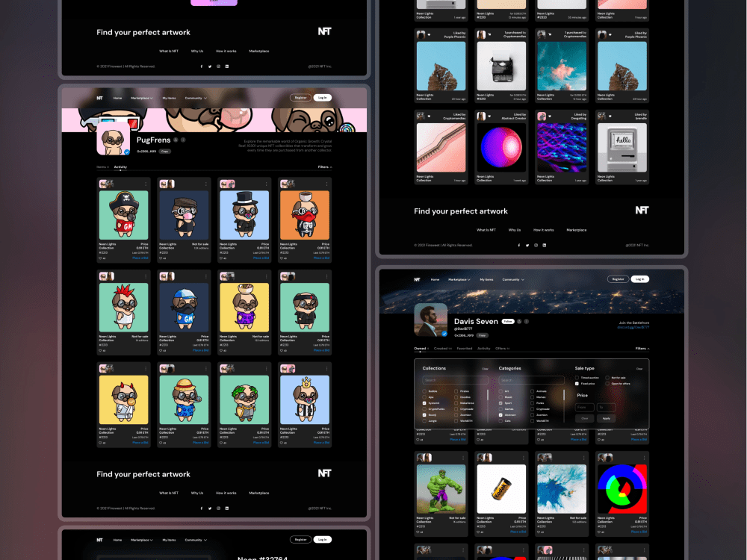Image resolution: width=747 pixels, height=560 pixels.
Task: Expand Marketplace dropdown in PugFrens page nav
Action: click(x=141, y=98)
